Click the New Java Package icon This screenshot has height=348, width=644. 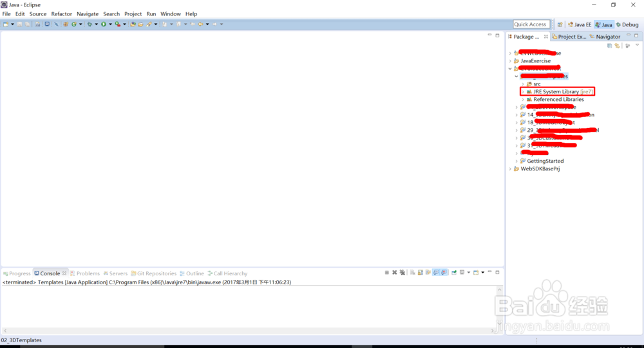pos(66,24)
